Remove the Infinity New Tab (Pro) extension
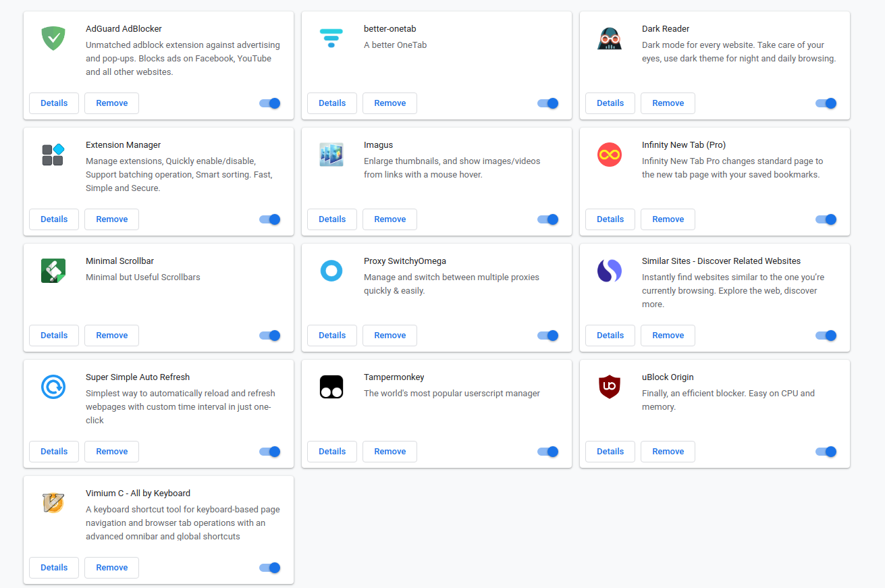Image resolution: width=885 pixels, height=588 pixels. point(668,219)
